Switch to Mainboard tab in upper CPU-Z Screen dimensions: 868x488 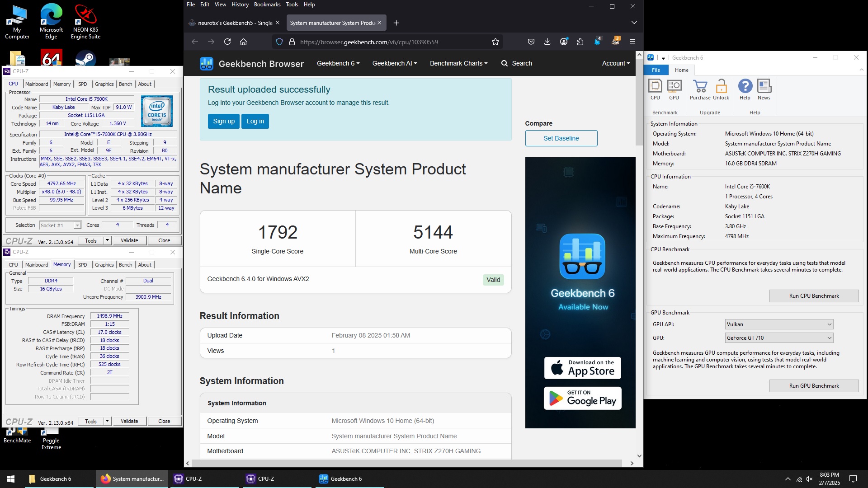click(x=37, y=84)
